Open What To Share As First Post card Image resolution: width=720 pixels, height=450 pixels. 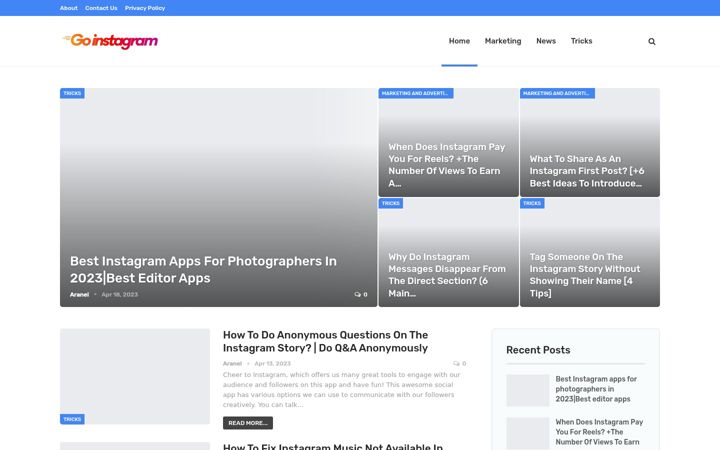coord(587,171)
